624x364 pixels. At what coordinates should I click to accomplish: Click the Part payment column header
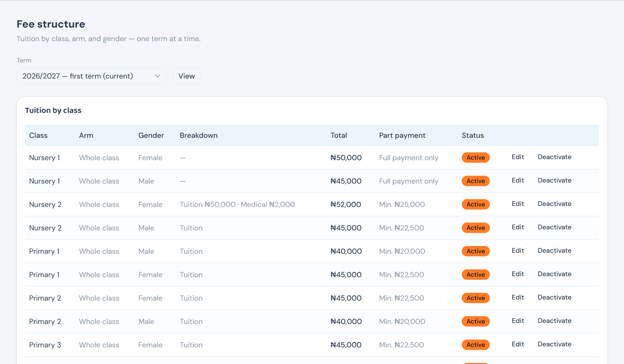click(x=402, y=135)
